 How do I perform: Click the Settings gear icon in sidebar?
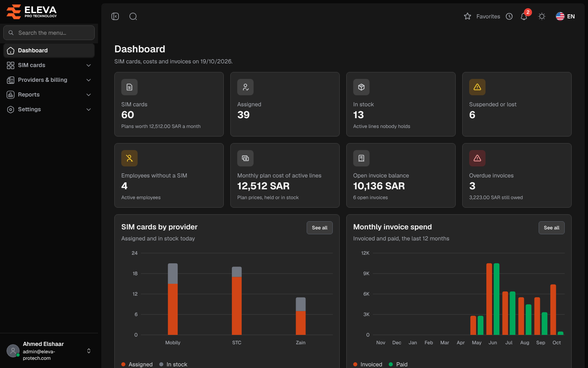(11, 110)
